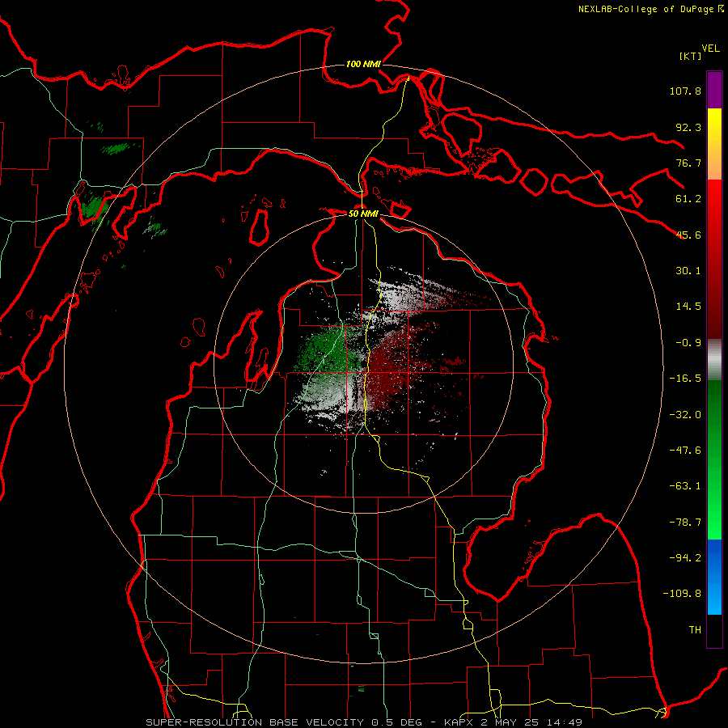The width and height of the screenshot is (728, 728).
Task: Select the -32.0 velocity scale label
Action: pos(685,415)
